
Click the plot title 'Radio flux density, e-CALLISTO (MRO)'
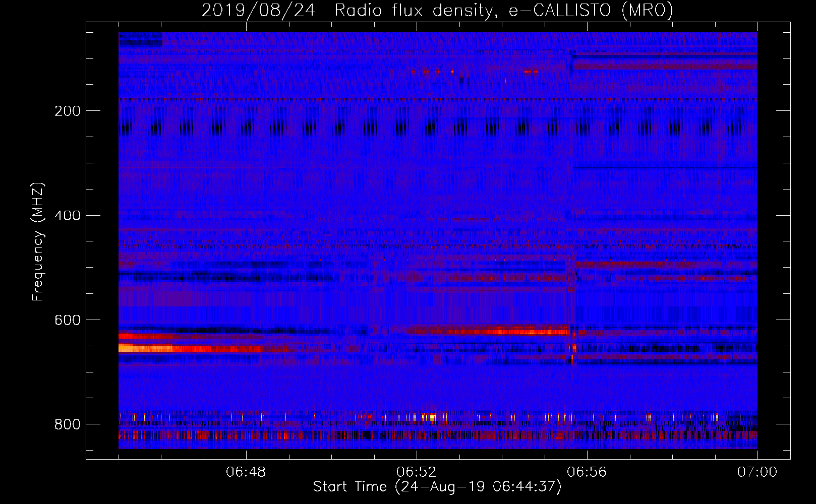pyautogui.click(x=504, y=11)
